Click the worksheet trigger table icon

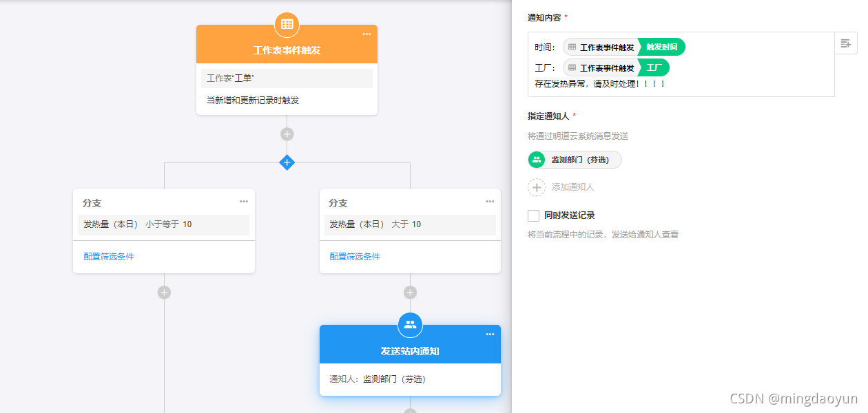click(287, 24)
